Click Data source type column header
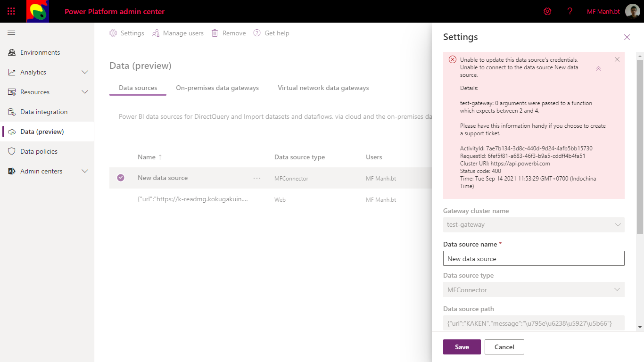Viewport: 644px width, 362px height. (299, 157)
